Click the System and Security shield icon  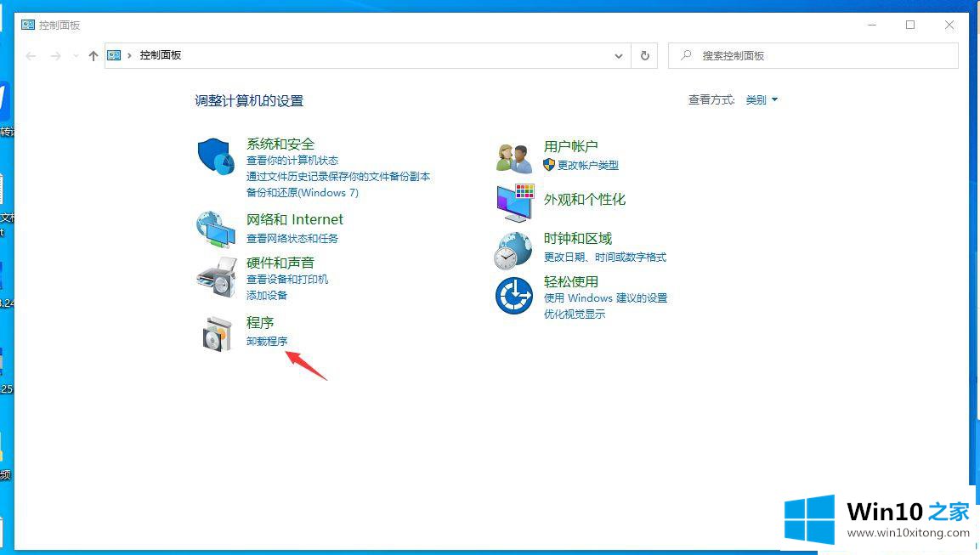(x=216, y=157)
